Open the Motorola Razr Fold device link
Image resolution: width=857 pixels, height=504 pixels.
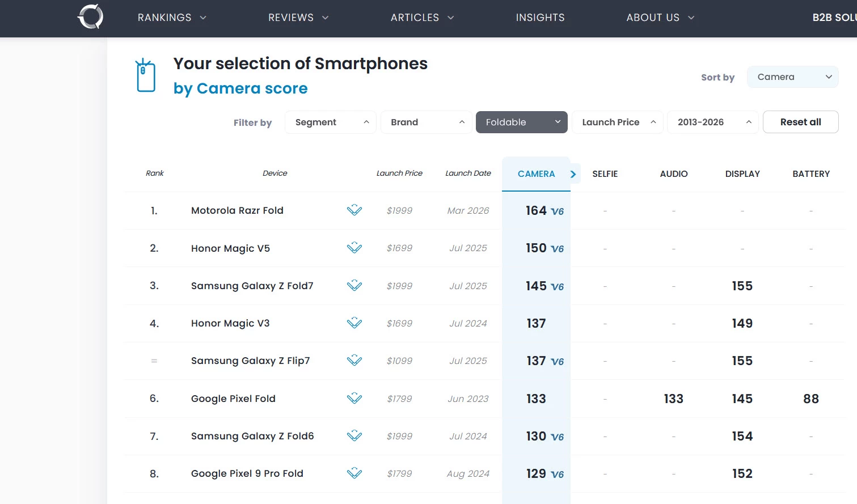(237, 210)
